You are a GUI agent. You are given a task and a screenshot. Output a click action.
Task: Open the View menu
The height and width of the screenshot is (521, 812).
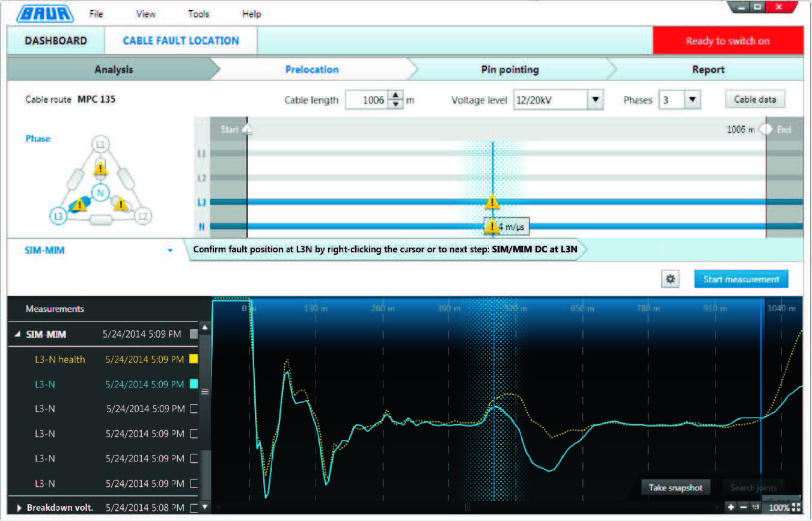click(145, 13)
